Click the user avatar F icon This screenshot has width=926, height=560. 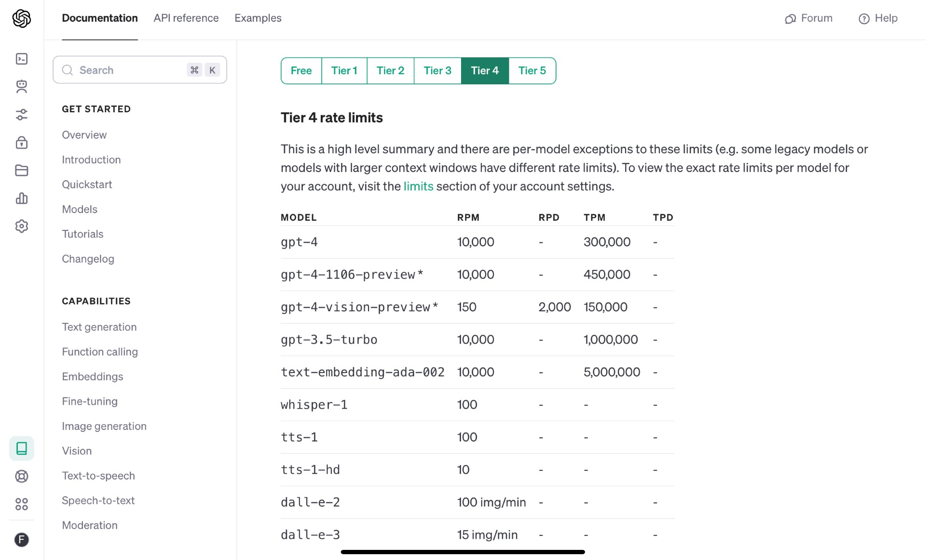(x=22, y=540)
